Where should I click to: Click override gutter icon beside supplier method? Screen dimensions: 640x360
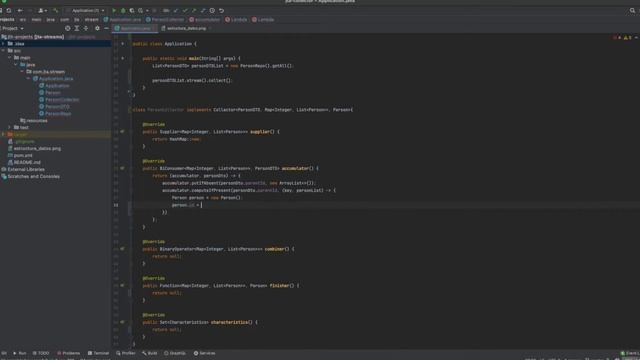[x=122, y=131]
